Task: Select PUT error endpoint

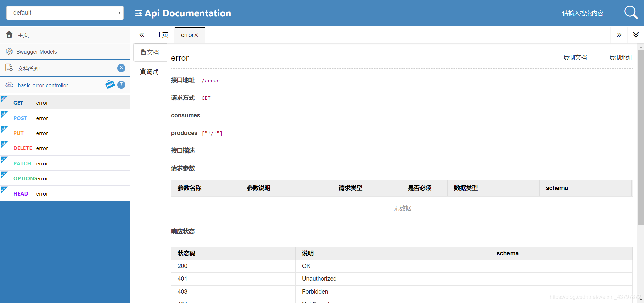Action: click(65, 133)
